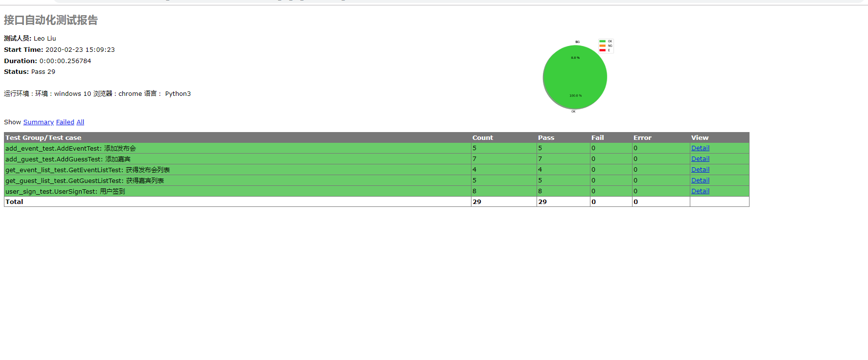Click the 接口自动化测试报告 page heading
Screen dimensions: 868x360
[51, 20]
